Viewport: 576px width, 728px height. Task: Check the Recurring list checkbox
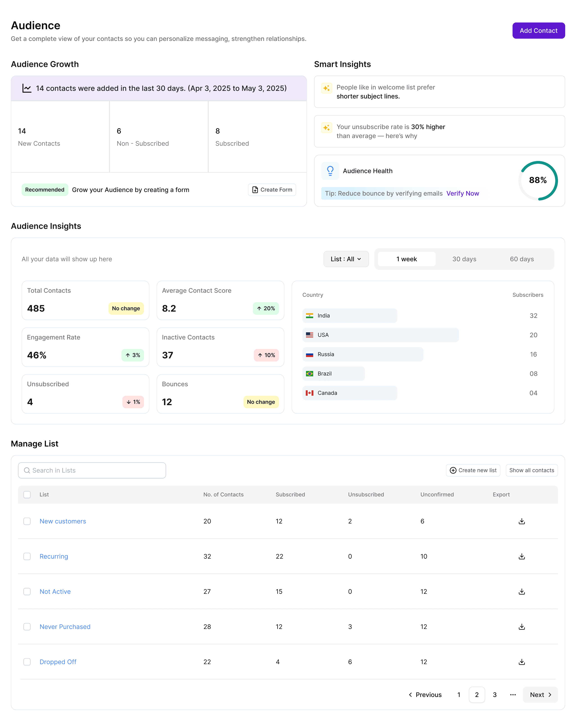click(27, 556)
